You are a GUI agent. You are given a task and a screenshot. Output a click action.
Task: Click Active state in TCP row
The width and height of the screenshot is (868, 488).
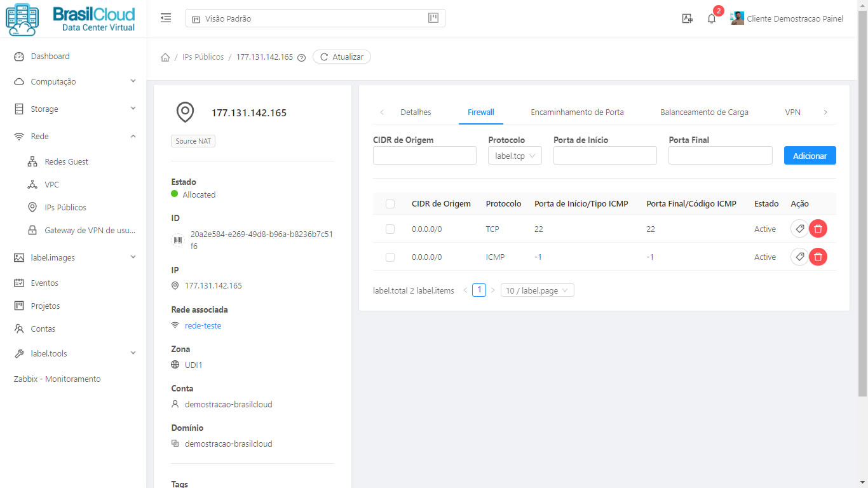tap(765, 229)
